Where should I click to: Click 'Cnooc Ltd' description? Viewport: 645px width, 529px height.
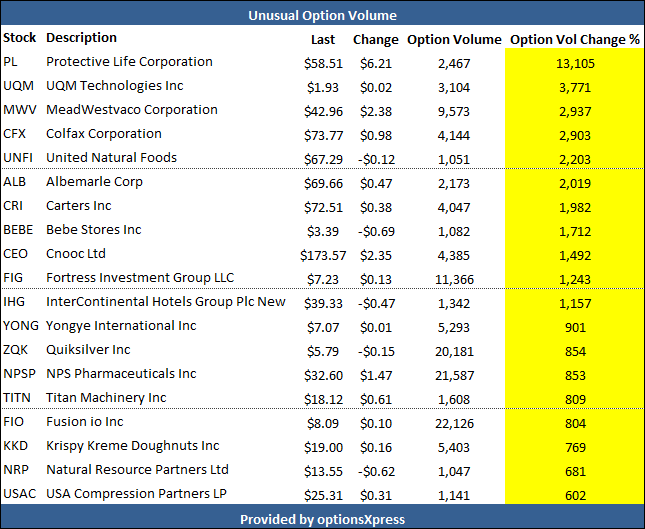pyautogui.click(x=76, y=254)
